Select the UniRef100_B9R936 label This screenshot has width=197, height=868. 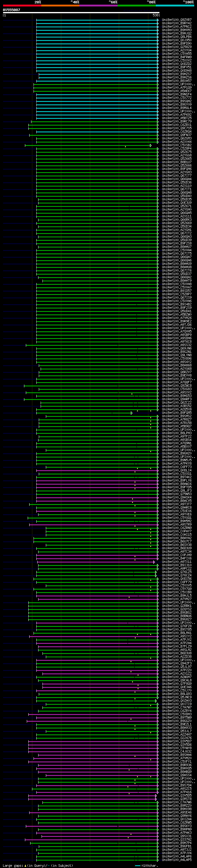point(177,765)
